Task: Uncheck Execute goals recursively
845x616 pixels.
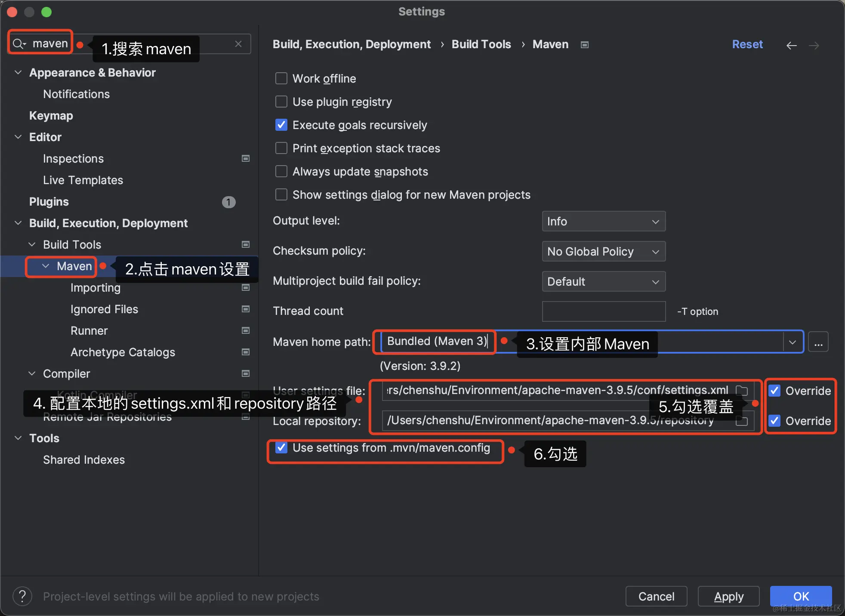Action: [x=281, y=125]
